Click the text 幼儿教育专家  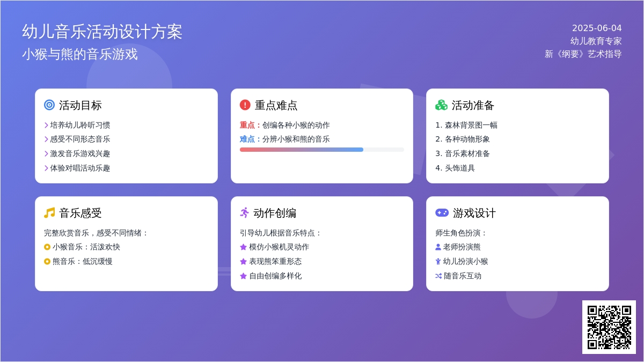596,41
